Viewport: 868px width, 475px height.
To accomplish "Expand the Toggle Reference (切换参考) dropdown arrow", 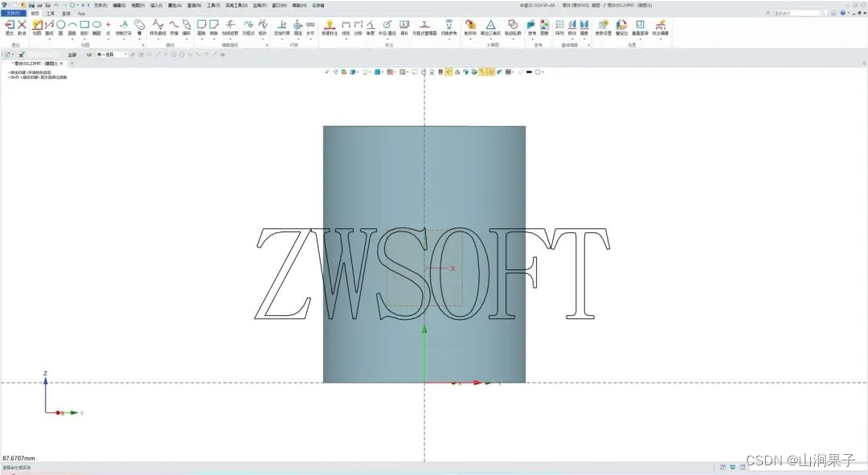I will [x=449, y=39].
